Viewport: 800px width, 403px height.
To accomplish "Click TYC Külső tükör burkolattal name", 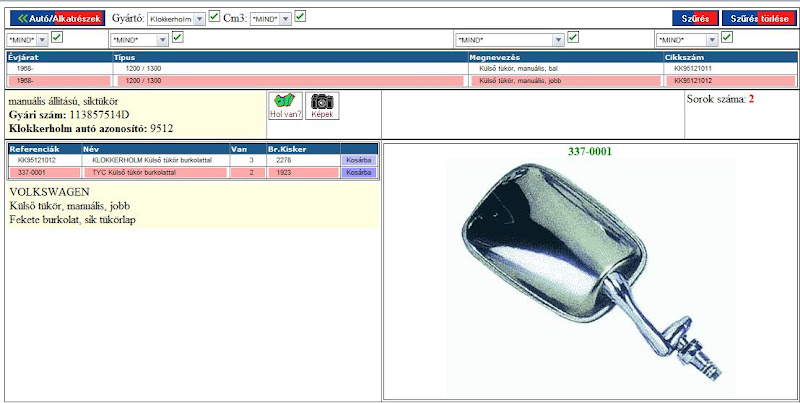I will click(134, 173).
